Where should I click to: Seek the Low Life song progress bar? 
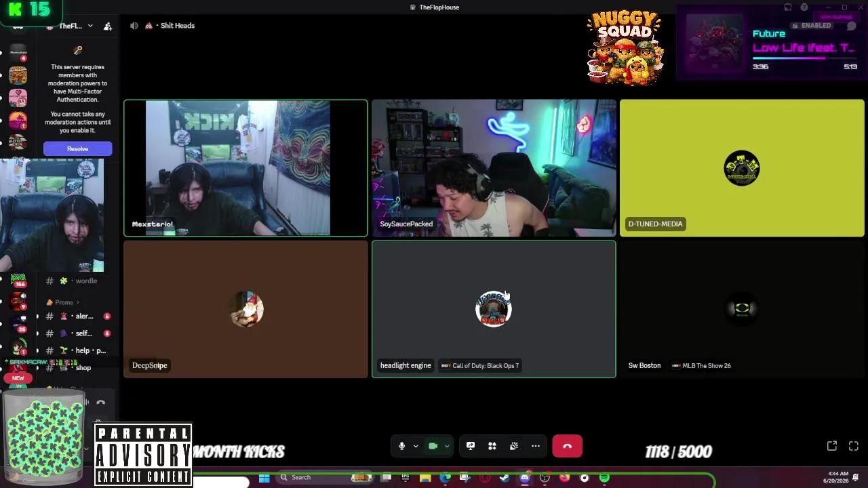(x=804, y=58)
